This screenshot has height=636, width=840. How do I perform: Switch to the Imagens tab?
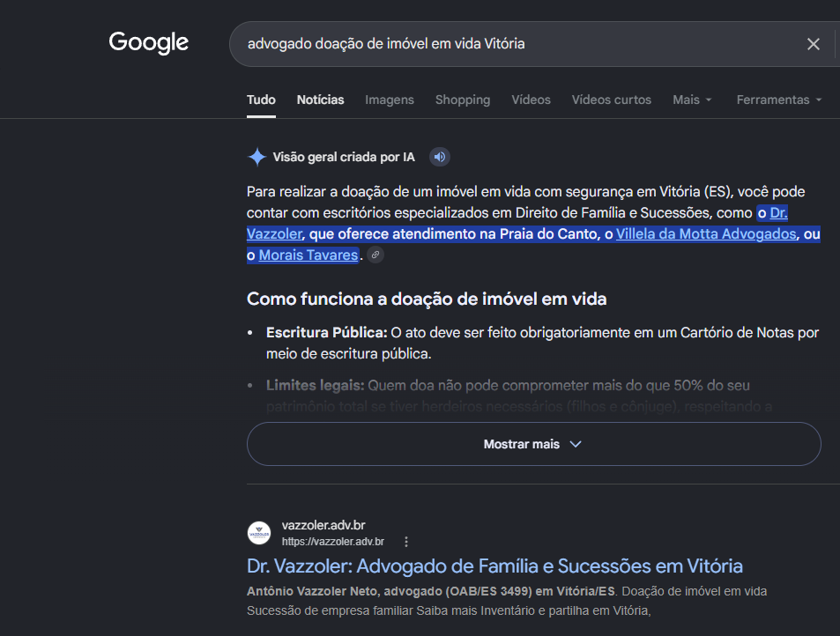(390, 100)
